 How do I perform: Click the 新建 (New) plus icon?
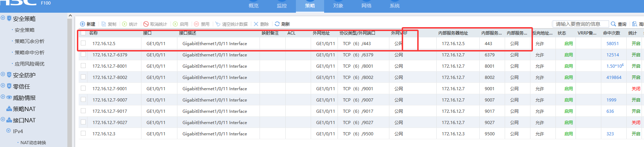(83, 24)
